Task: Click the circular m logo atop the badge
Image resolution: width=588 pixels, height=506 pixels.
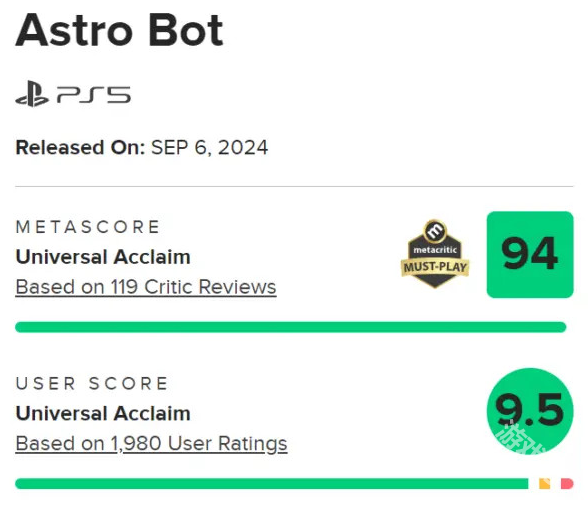Action: (x=435, y=231)
